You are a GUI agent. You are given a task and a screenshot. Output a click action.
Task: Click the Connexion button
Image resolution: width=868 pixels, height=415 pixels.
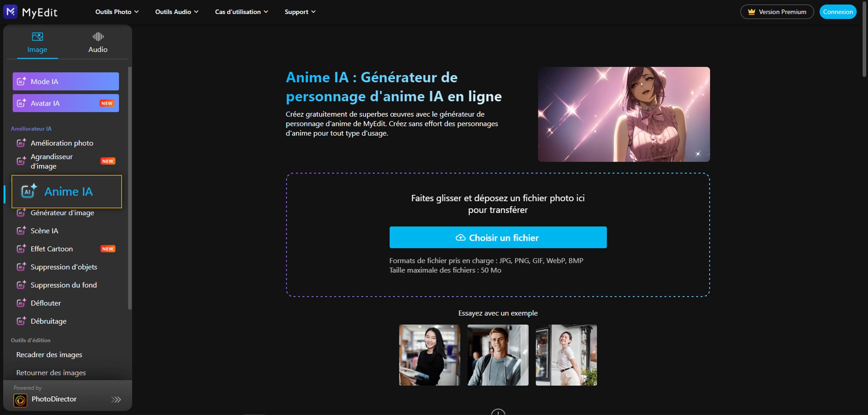838,12
